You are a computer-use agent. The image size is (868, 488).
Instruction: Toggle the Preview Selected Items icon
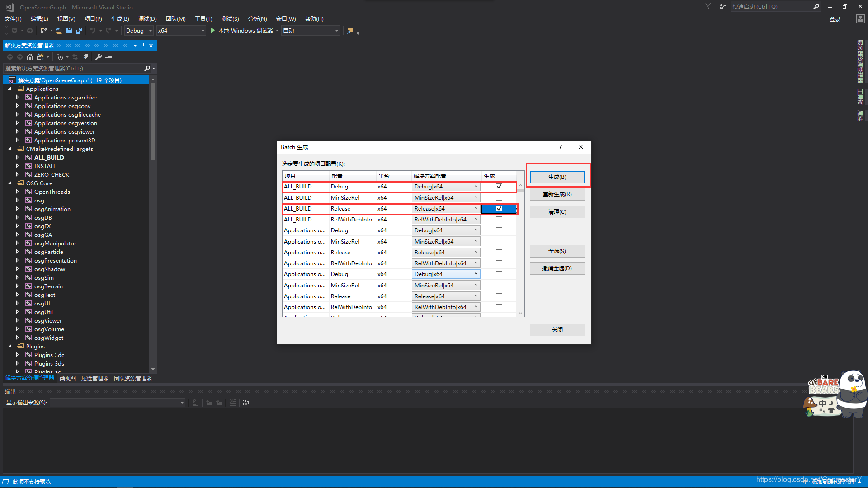click(x=108, y=57)
